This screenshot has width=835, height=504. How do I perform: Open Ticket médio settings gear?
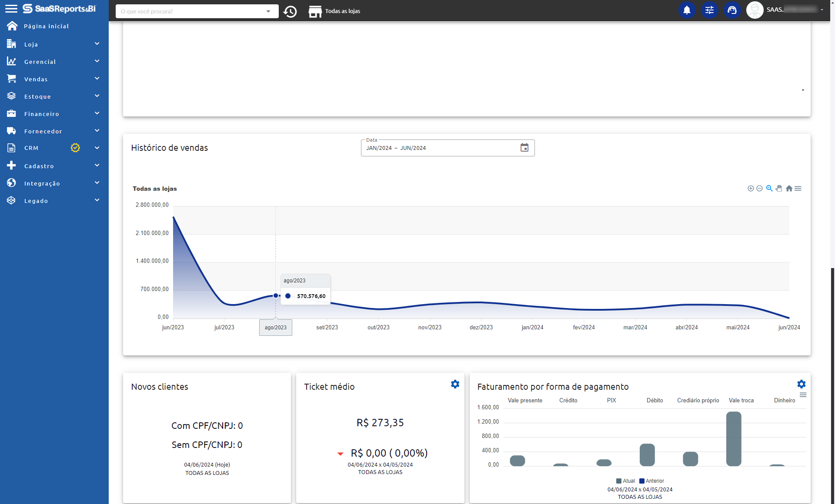(x=455, y=384)
